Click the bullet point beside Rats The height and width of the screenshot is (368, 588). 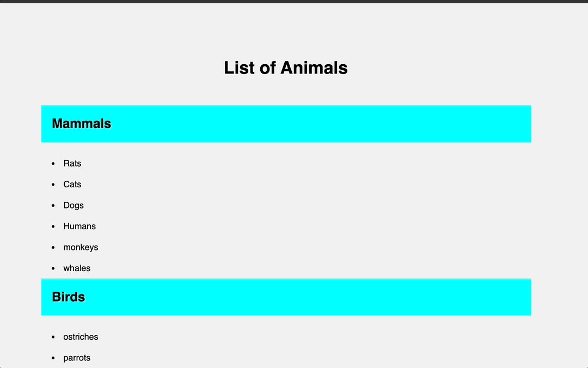53,163
